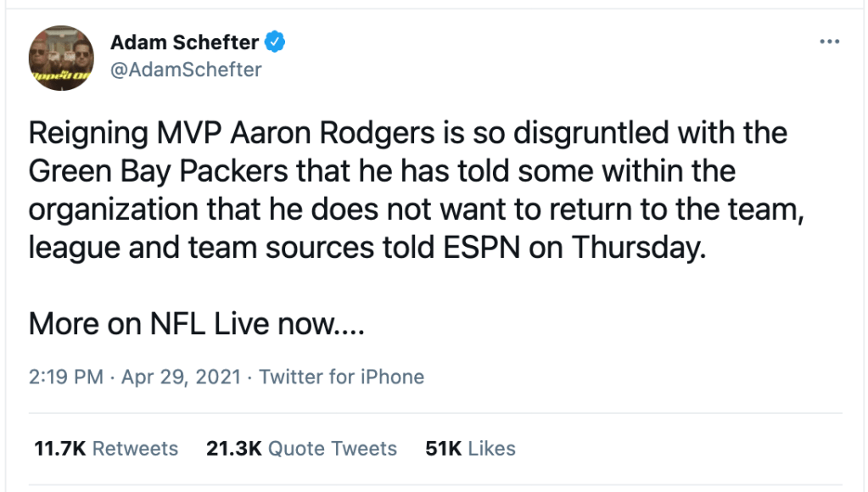Click the word "organization" in tweet text
The height and width of the screenshot is (492, 868).
pyautogui.click(x=115, y=210)
